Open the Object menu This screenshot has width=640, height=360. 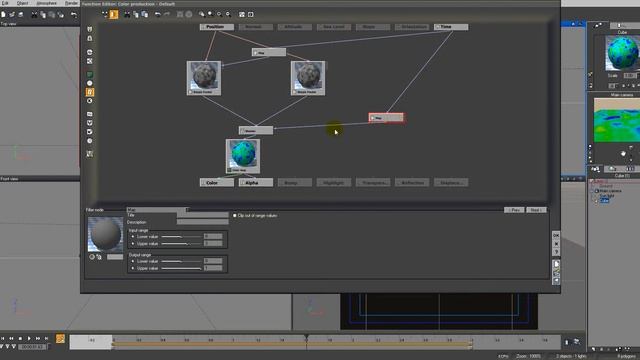click(22, 3)
